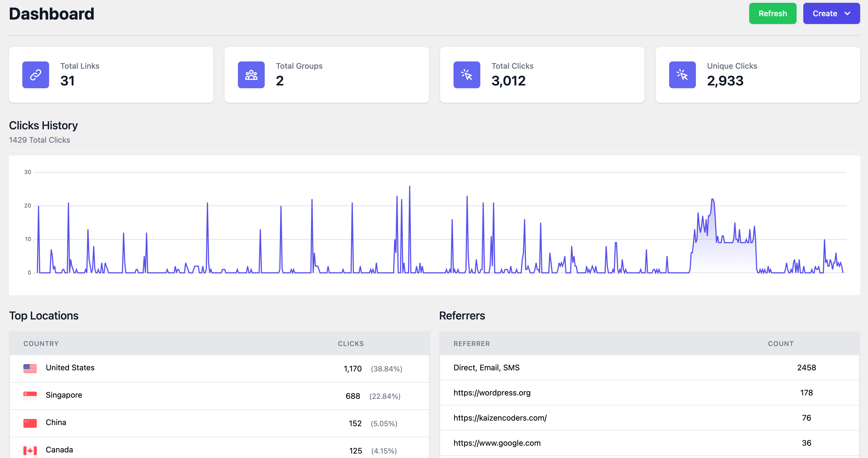Open the wordpress.org referrer link
Image resolution: width=868 pixels, height=458 pixels.
pyautogui.click(x=492, y=393)
